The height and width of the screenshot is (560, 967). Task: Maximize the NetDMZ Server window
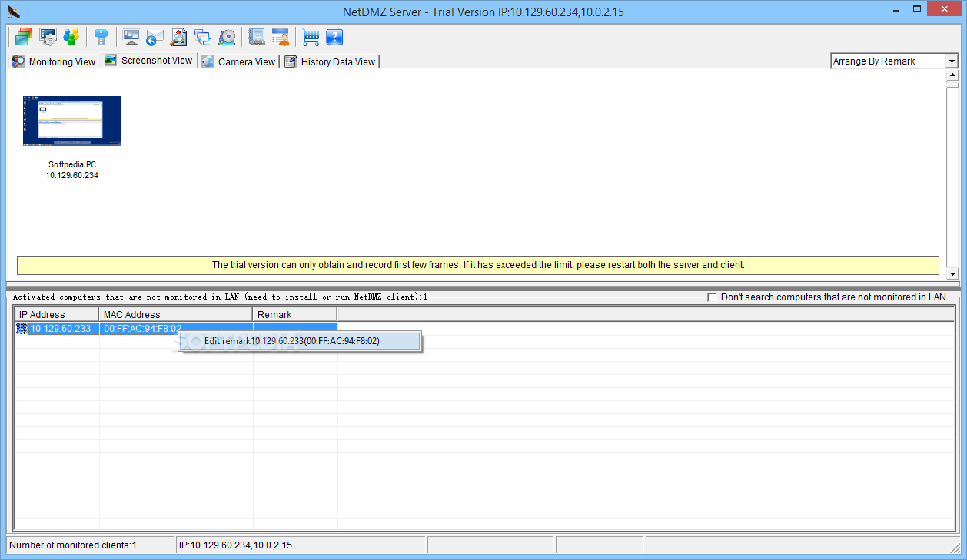tap(916, 10)
